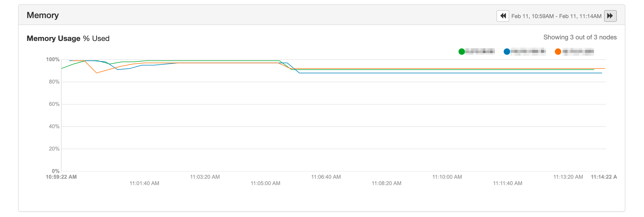Viewport: 644px width, 217px height.
Task: Click the blurred blue node legend label
Action: tap(528, 52)
